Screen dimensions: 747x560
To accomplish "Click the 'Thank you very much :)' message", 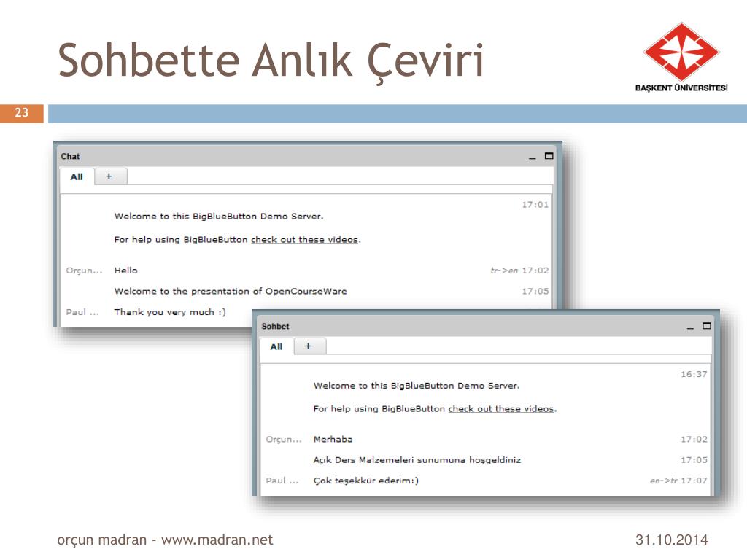I will [x=170, y=312].
